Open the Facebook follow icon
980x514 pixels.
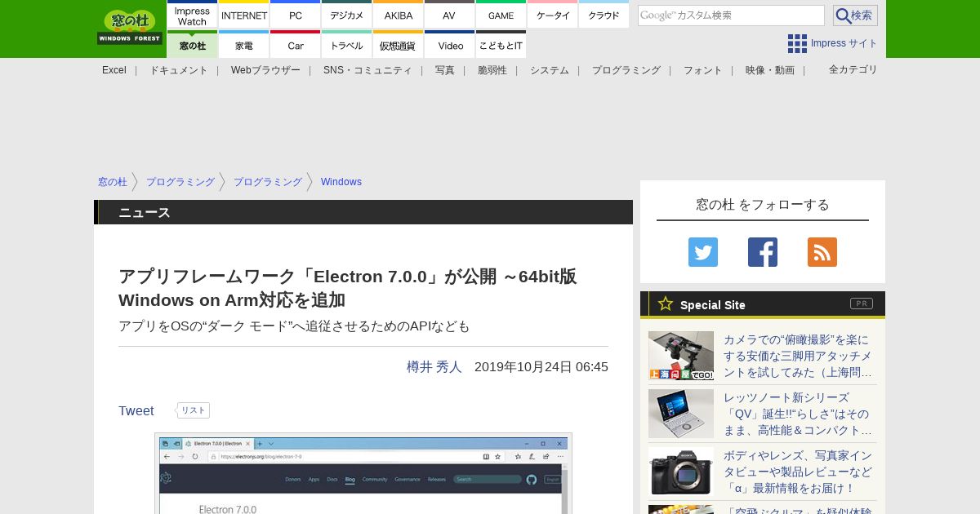tap(763, 252)
